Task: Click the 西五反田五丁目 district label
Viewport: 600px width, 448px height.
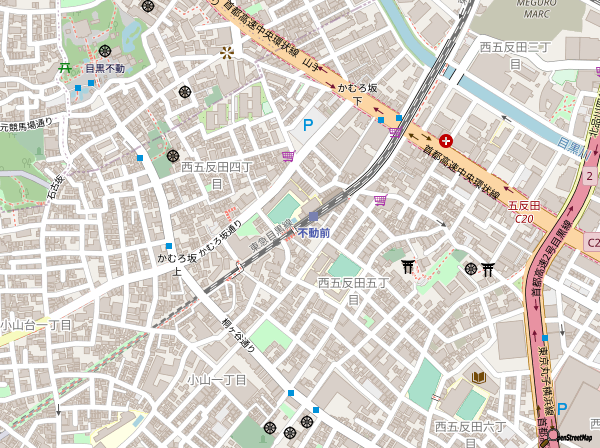Action: [354, 291]
